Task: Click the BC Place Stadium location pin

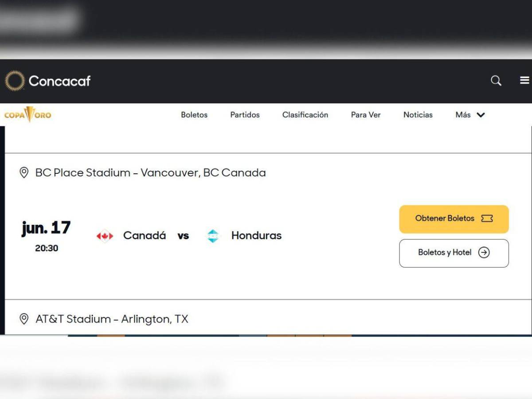Action: [24, 172]
